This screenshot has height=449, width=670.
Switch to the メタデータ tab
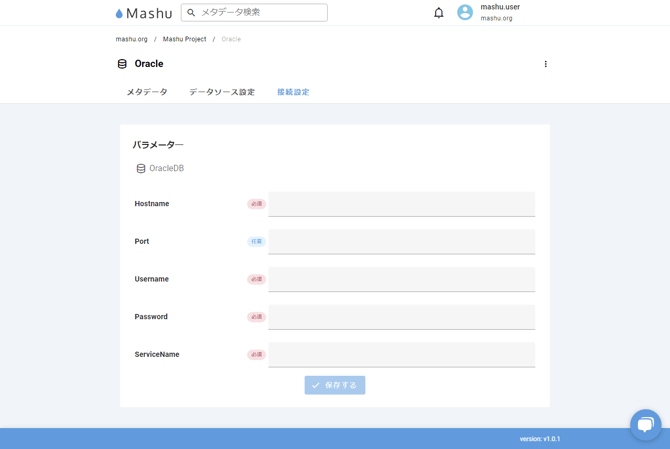coord(147,92)
